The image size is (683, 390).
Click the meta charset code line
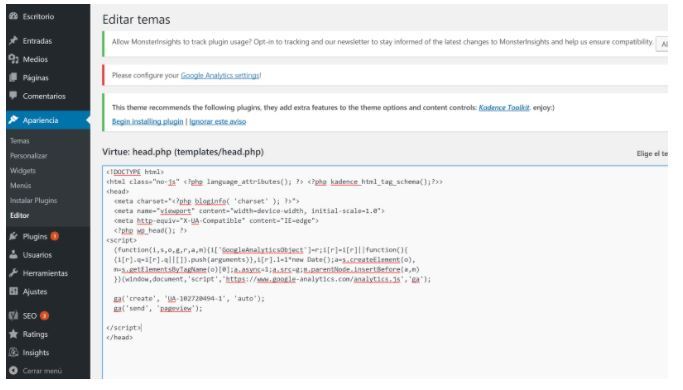pos(207,201)
